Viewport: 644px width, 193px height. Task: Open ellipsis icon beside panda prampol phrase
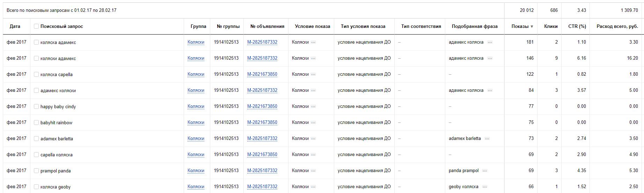point(485,171)
